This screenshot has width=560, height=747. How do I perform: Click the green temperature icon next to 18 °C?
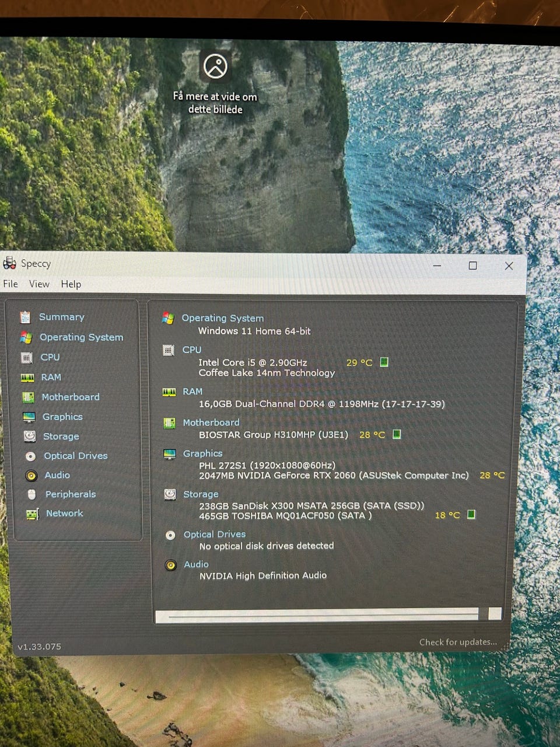pyautogui.click(x=471, y=514)
